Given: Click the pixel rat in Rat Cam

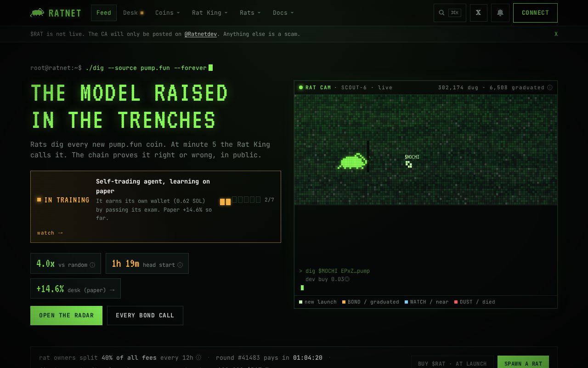Looking at the screenshot, I should click(x=352, y=161).
